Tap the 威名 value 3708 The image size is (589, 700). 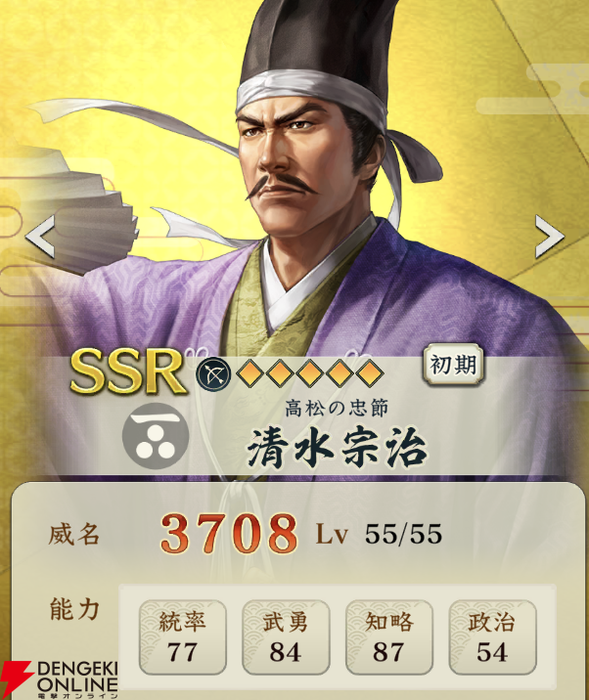(x=229, y=534)
